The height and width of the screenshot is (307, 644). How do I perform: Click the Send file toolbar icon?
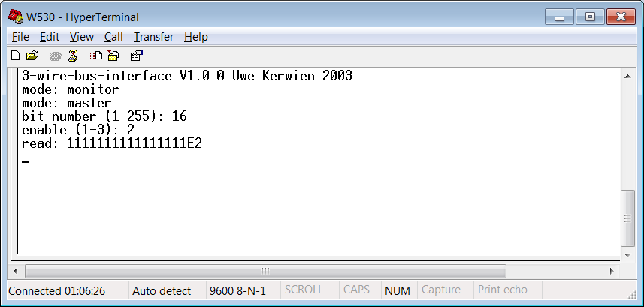[x=96, y=56]
